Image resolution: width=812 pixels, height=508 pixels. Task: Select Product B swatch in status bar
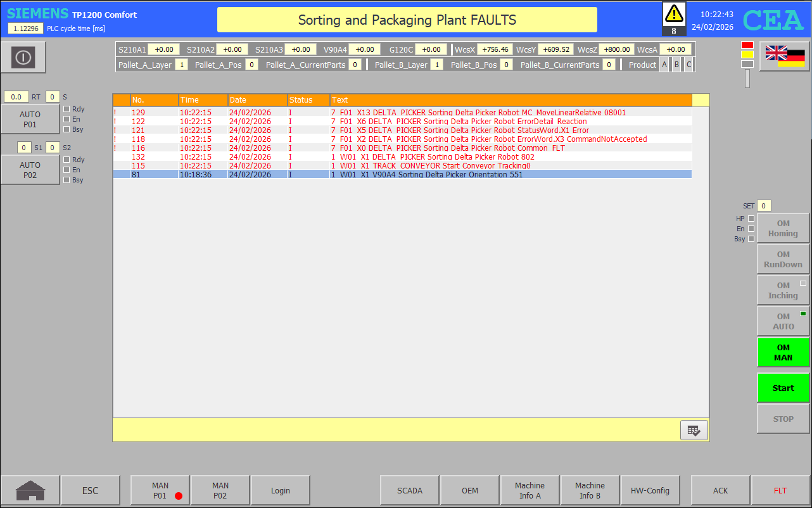coord(676,65)
